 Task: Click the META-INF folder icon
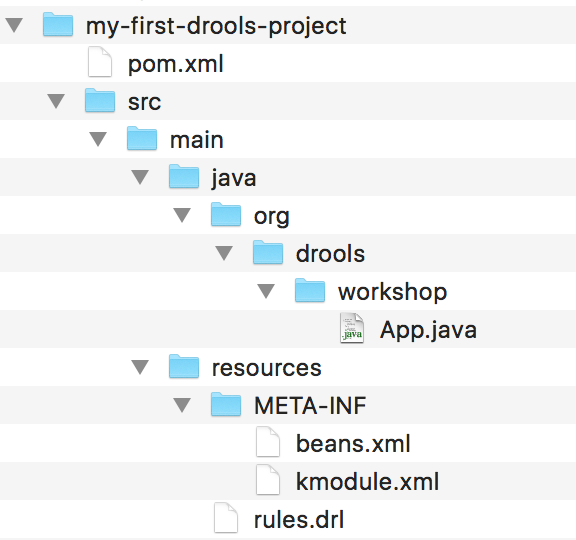click(226, 404)
